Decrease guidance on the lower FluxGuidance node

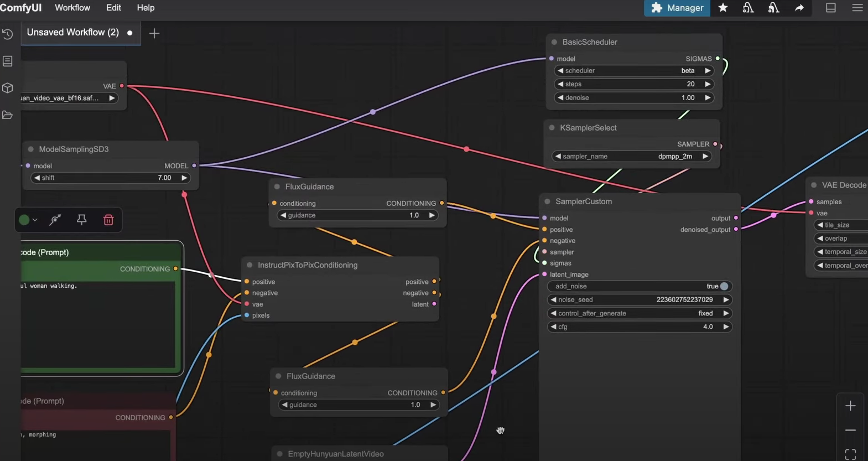tap(284, 405)
